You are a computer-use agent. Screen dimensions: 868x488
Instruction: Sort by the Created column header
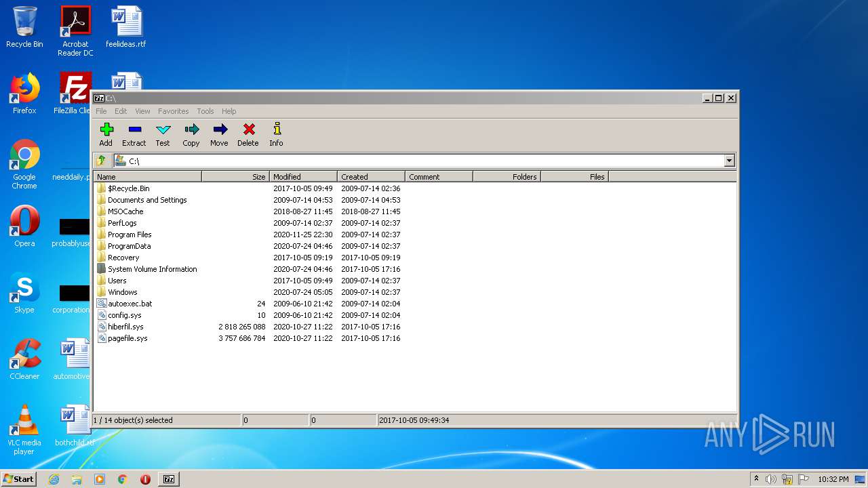pyautogui.click(x=371, y=177)
